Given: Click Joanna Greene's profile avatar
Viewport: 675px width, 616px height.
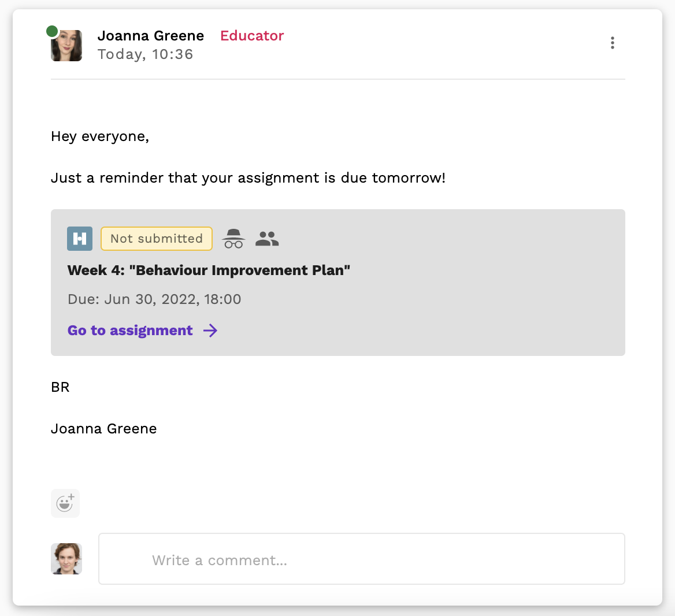Looking at the screenshot, I should pos(66,46).
